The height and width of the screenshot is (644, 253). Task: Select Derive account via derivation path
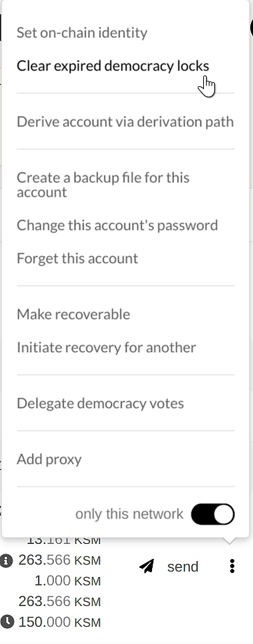[x=125, y=121]
